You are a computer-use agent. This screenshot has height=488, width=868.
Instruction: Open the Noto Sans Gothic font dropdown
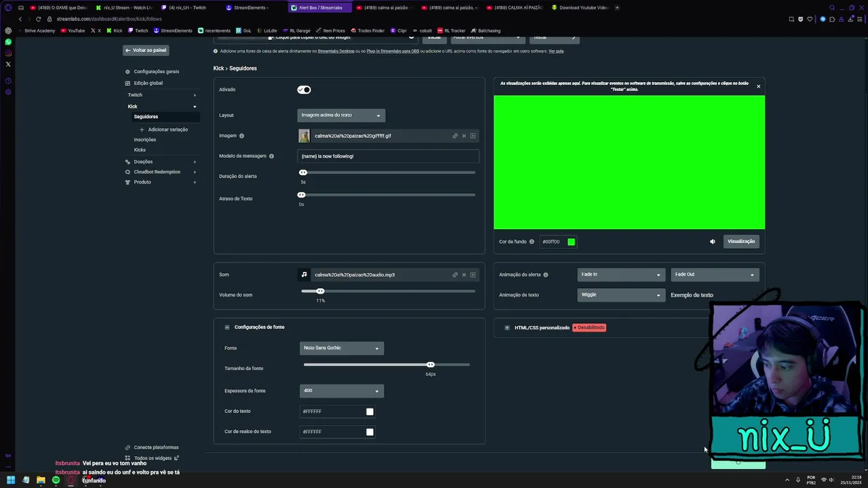[x=342, y=348]
